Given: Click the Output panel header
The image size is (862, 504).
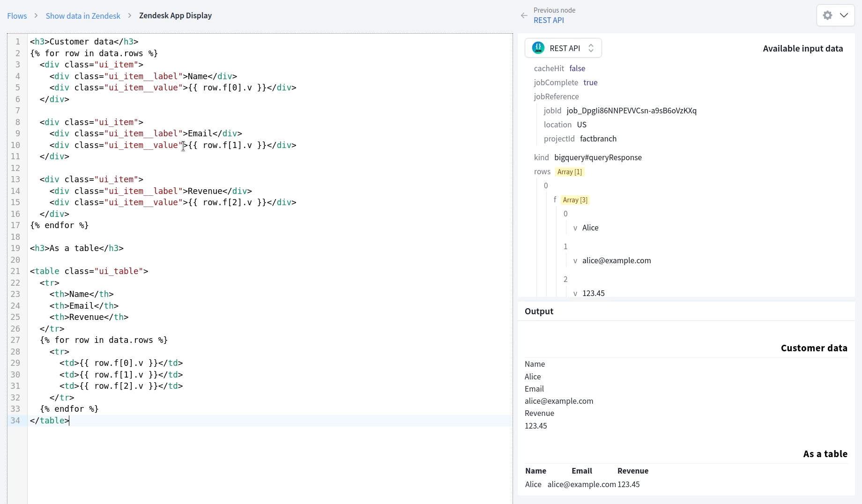Looking at the screenshot, I should coord(538,311).
